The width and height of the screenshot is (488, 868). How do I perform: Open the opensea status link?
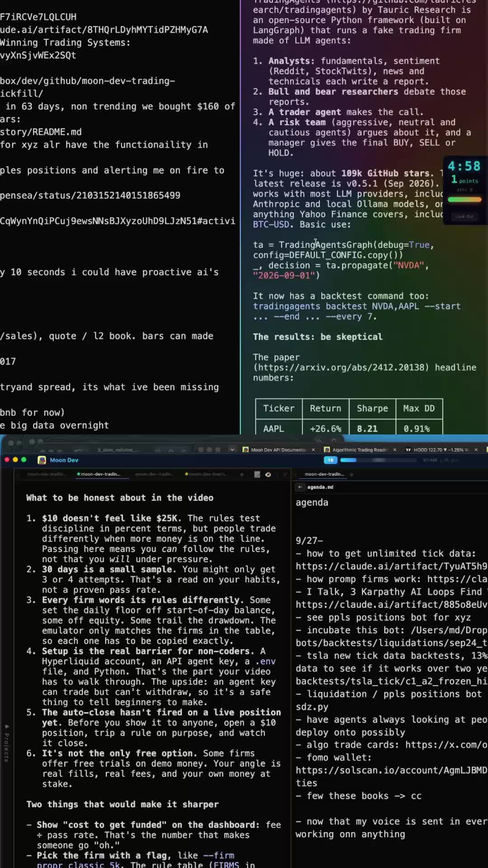tap(90, 195)
